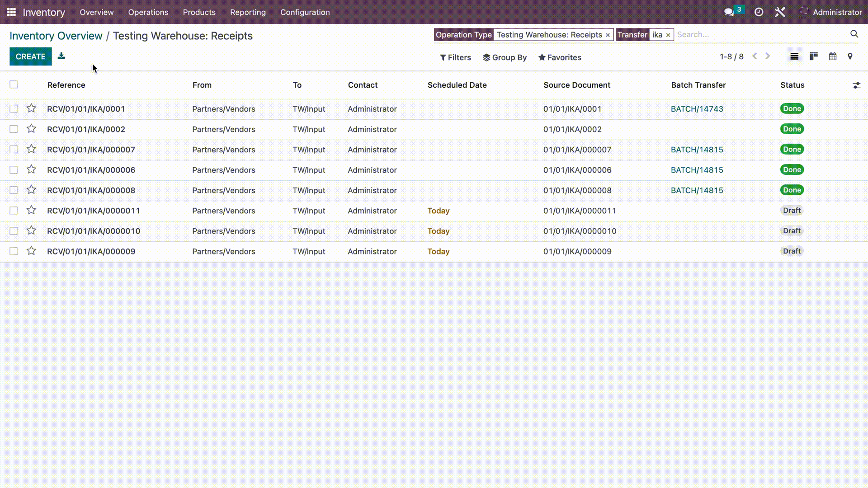
Task: Click the Operations menu tab
Action: point(148,12)
